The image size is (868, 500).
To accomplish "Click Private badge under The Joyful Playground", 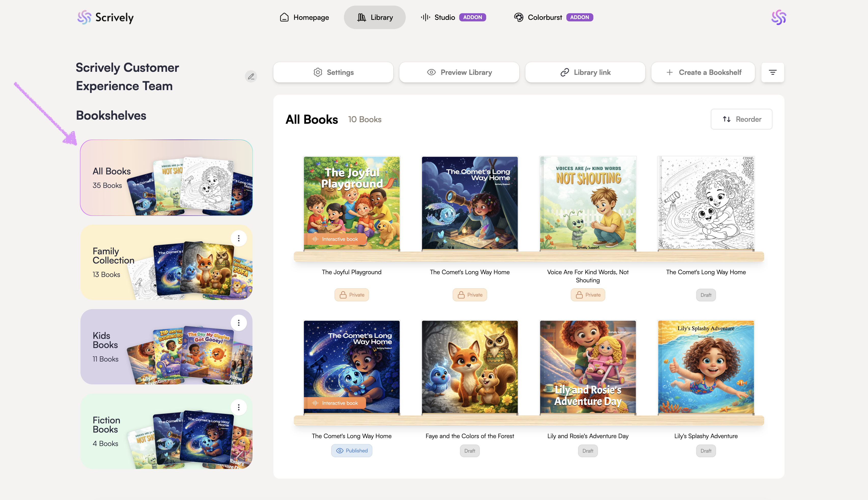I will click(352, 295).
